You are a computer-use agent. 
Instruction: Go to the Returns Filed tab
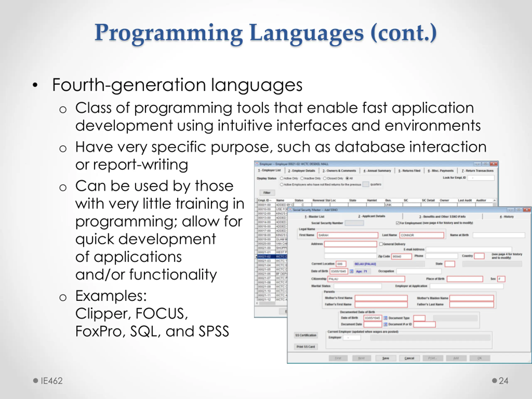[409, 171]
